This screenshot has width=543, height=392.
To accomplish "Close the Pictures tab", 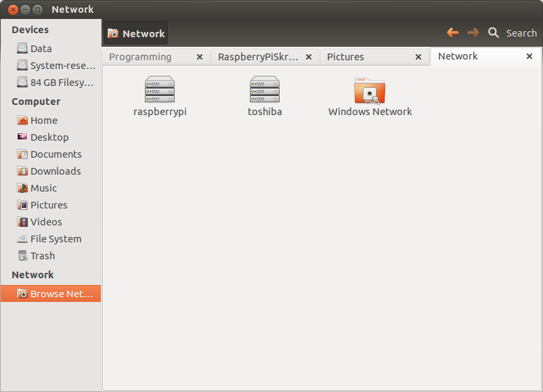I will coord(418,57).
